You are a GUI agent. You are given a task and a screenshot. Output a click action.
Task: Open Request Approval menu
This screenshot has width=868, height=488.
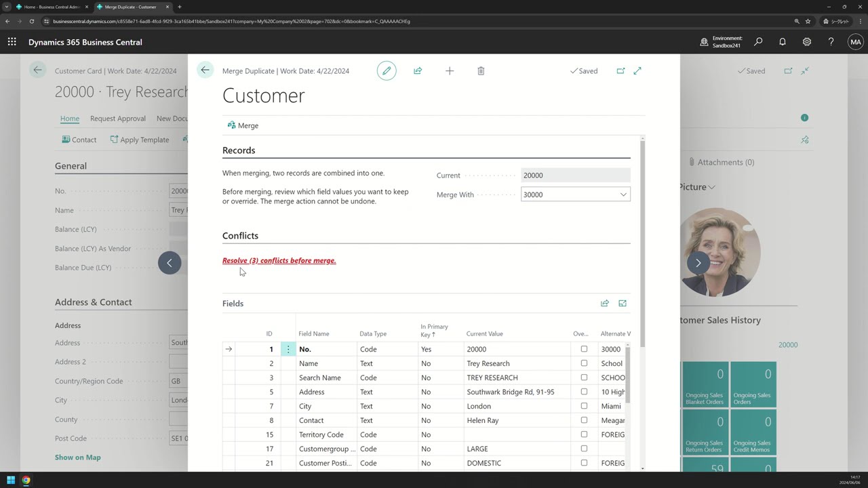118,119
